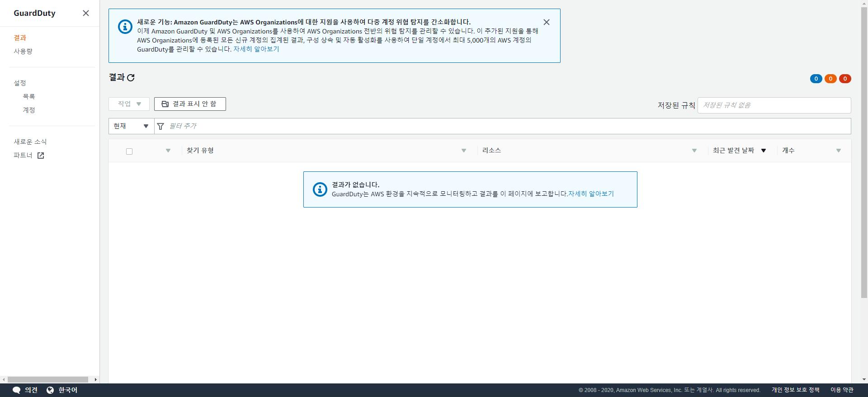Sort by 리소스 column arrow
Viewport: 868px width, 397px height.
(x=694, y=151)
